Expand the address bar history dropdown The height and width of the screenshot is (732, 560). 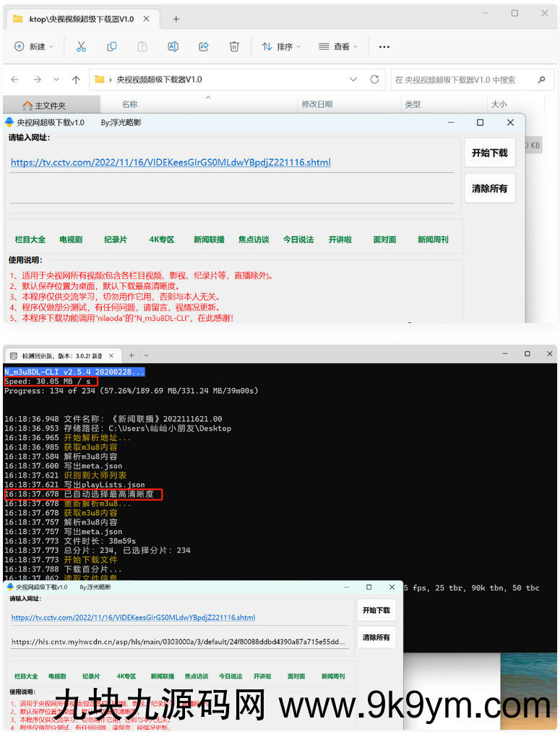point(353,79)
